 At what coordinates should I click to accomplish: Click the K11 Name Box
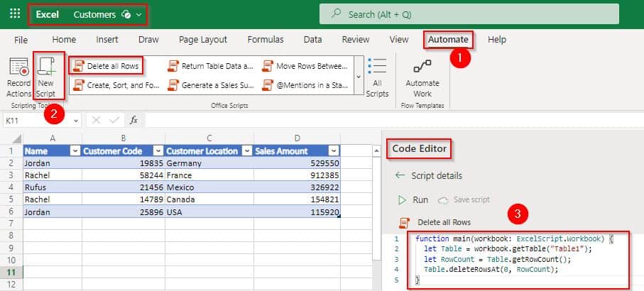(x=37, y=120)
